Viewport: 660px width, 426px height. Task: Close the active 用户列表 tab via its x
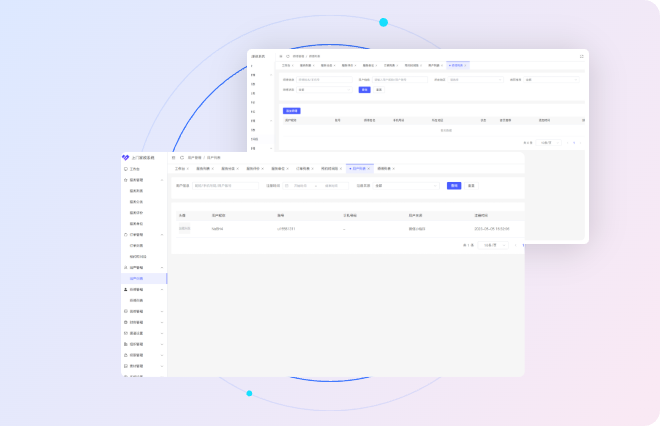(370, 169)
